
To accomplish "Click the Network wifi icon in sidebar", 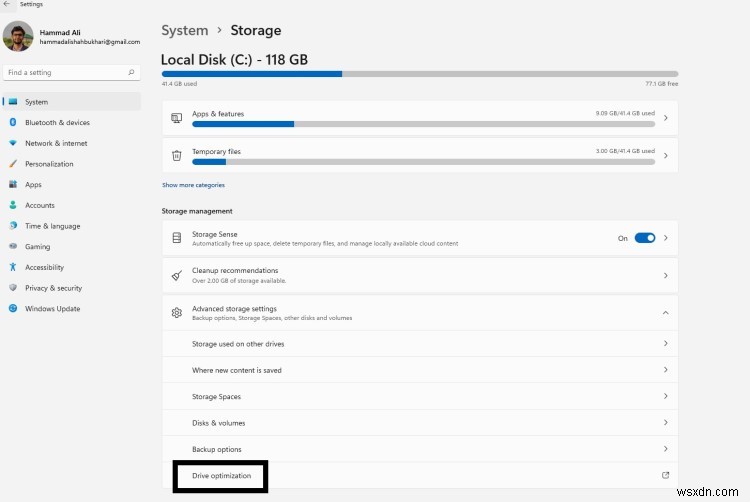I will [x=13, y=143].
